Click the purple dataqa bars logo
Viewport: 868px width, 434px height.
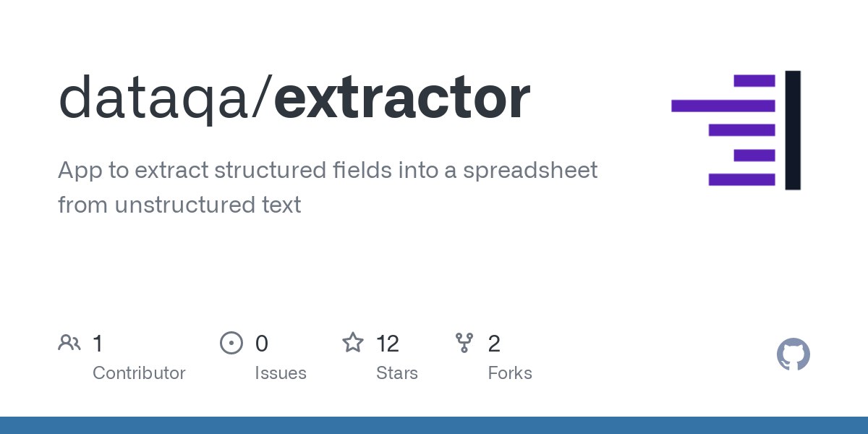click(x=723, y=130)
